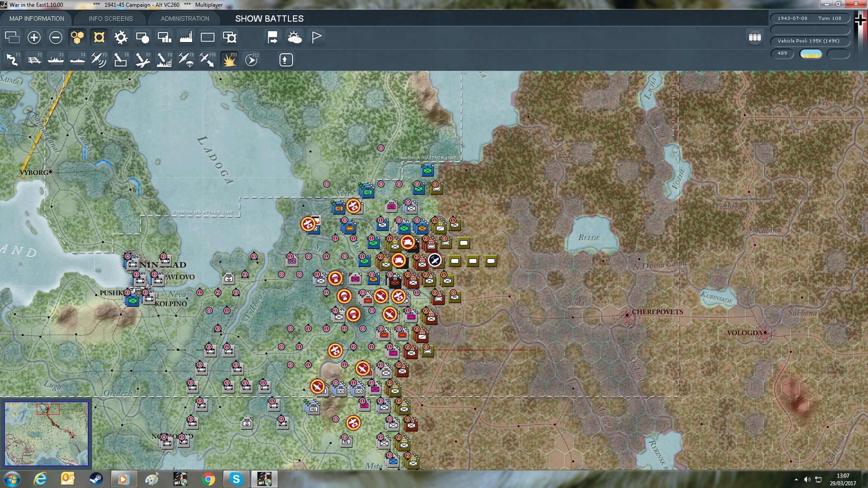Click the flag with arrow icon
Image resolution: width=868 pixels, height=488 pixels.
pos(273,37)
